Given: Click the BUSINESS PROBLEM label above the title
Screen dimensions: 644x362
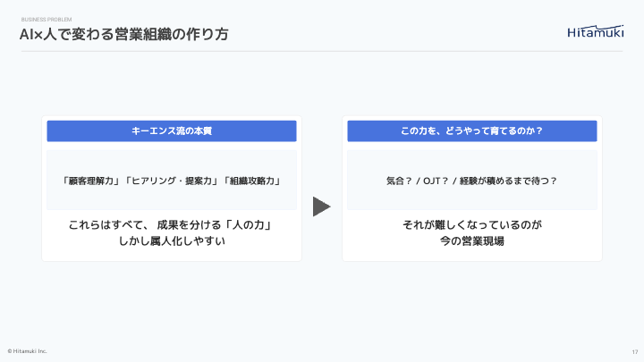Looking at the screenshot, I should [x=47, y=18].
